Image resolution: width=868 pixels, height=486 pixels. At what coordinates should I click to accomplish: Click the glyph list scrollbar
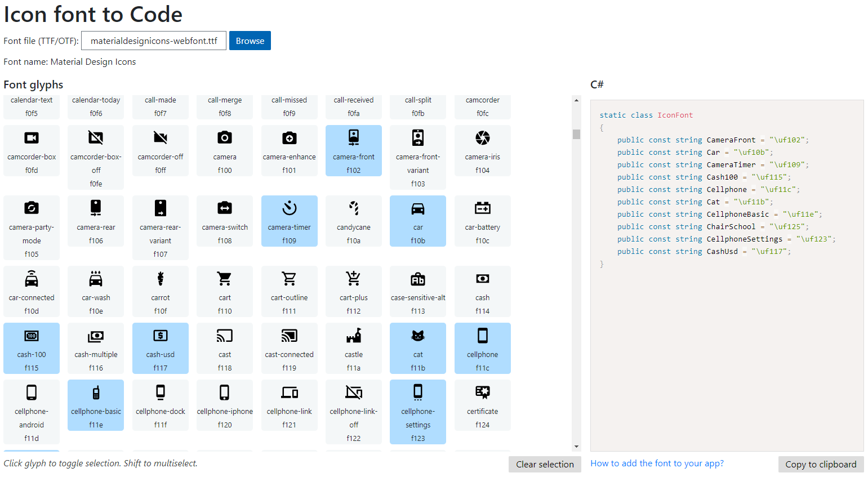(576, 135)
